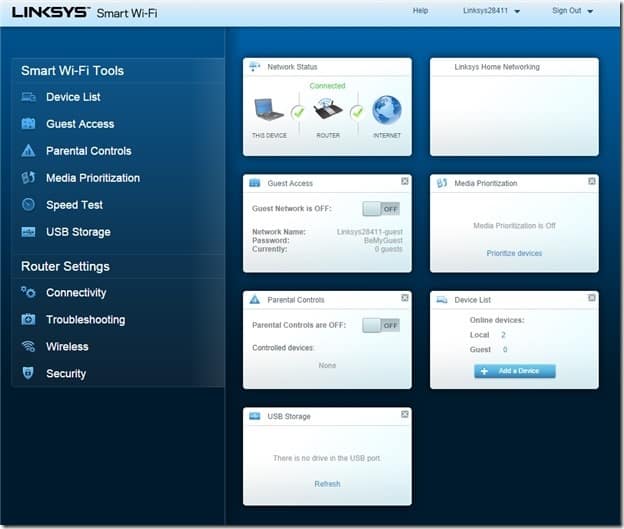Click the Device List sidebar icon

pyautogui.click(x=28, y=97)
